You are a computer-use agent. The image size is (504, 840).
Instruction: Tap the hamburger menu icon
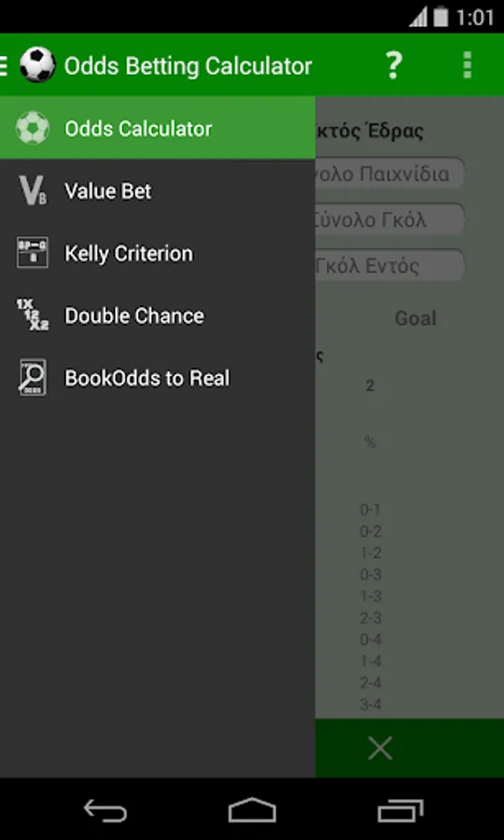click(x=4, y=65)
